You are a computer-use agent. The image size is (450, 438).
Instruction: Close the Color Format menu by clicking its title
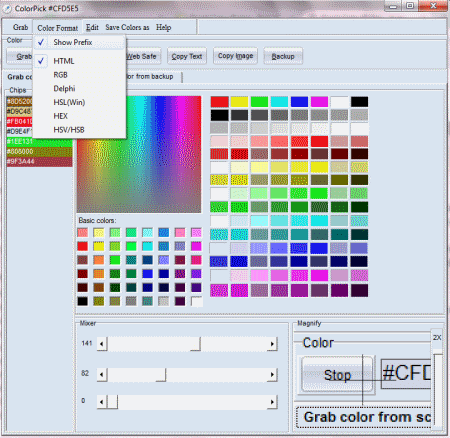point(57,28)
